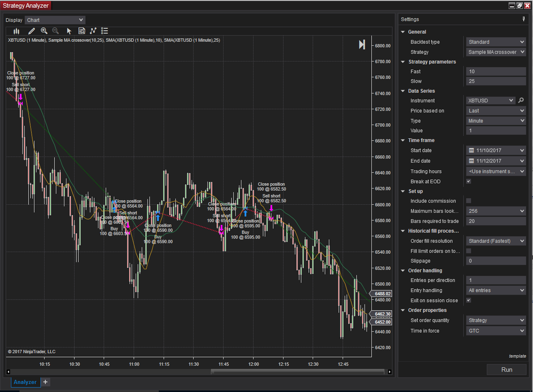The width and height of the screenshot is (533, 392).
Task: Open the chart bar style icon
Action: click(16, 31)
